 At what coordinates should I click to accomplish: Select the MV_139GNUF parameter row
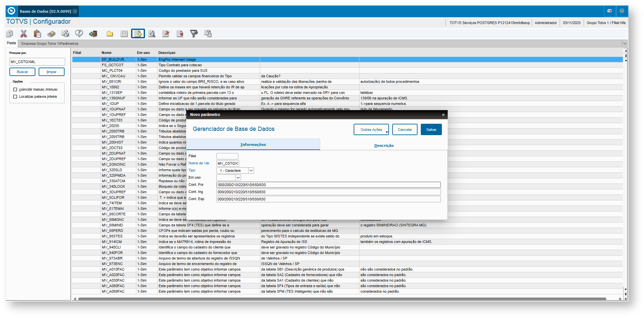[x=347, y=98]
